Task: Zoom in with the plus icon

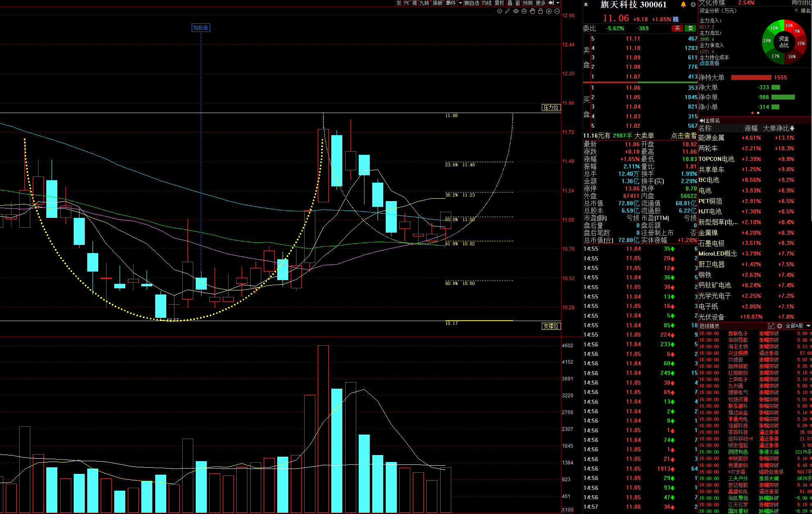Action: pos(549,11)
